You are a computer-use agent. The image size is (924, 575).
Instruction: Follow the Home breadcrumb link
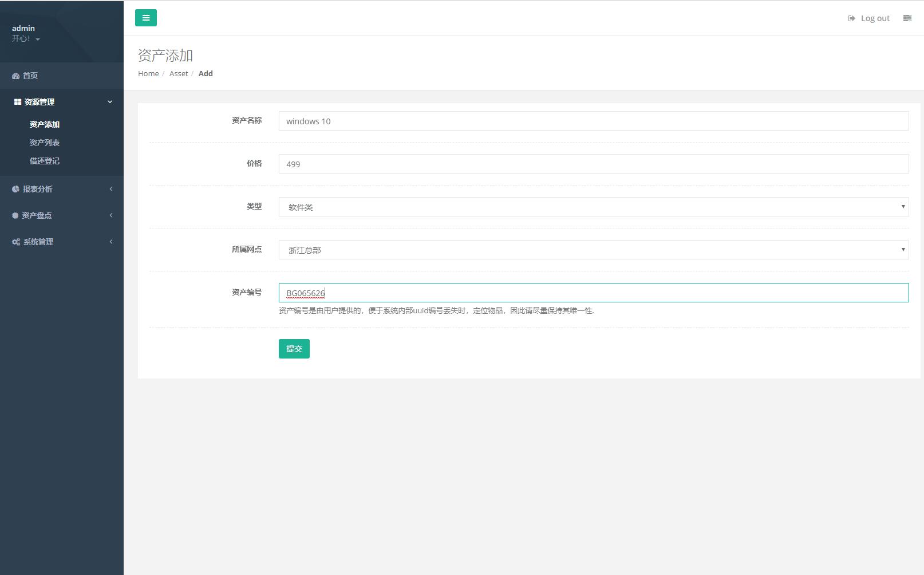coord(148,73)
